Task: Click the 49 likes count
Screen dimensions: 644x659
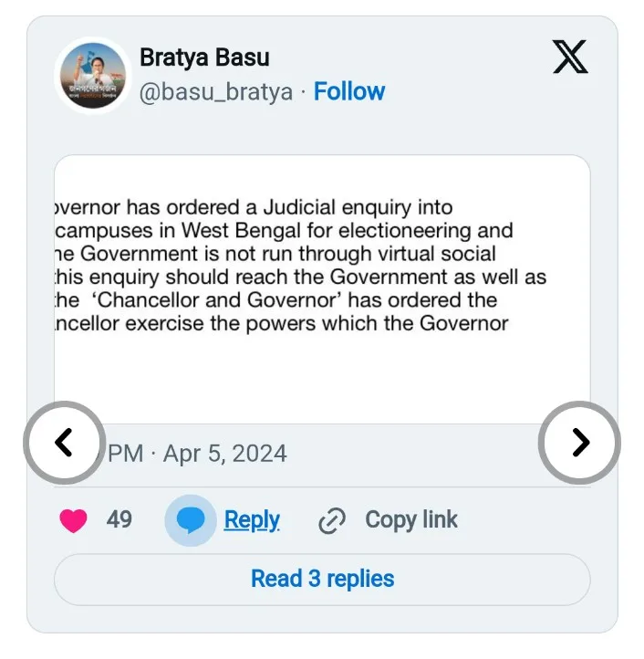Action: [x=119, y=520]
